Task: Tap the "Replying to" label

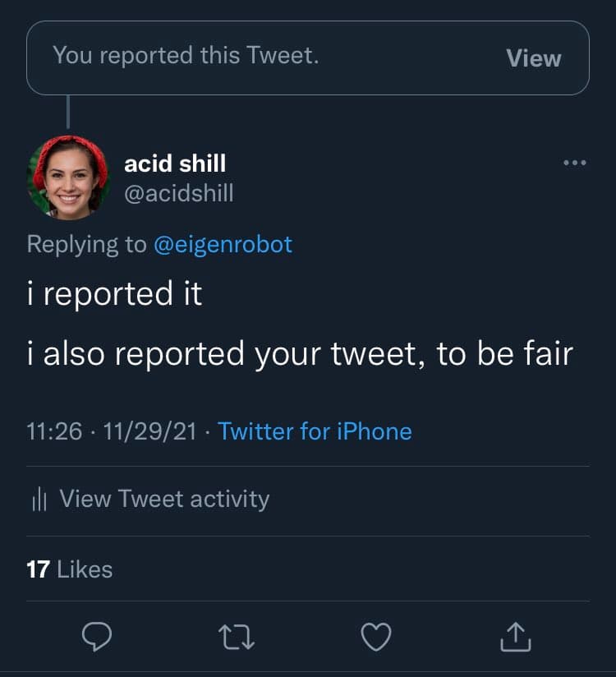Action: point(86,244)
